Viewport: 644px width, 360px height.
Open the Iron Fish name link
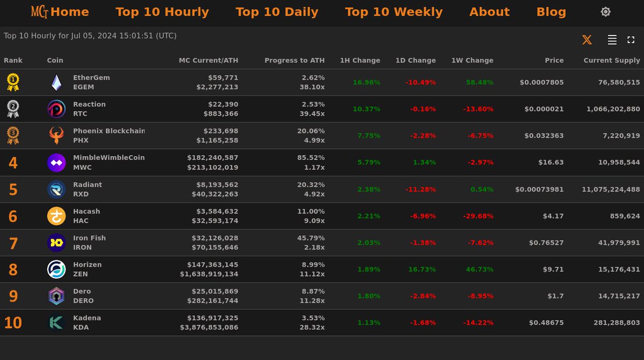tap(90, 238)
